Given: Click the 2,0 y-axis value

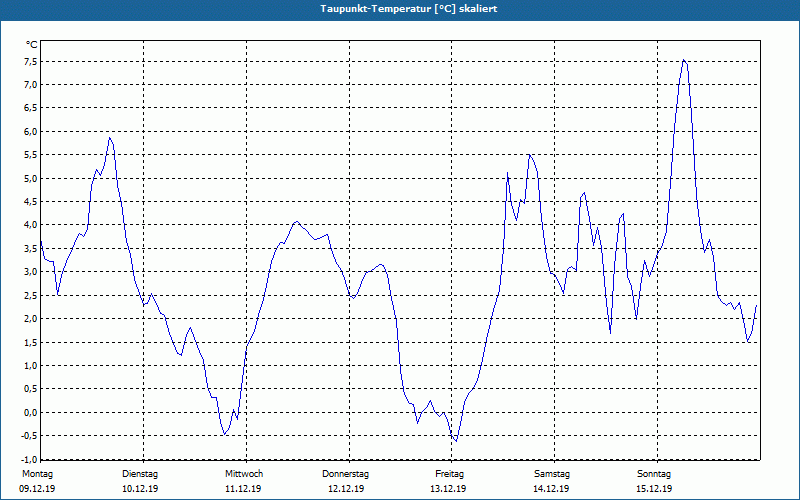Looking at the screenshot, I should (31, 319).
